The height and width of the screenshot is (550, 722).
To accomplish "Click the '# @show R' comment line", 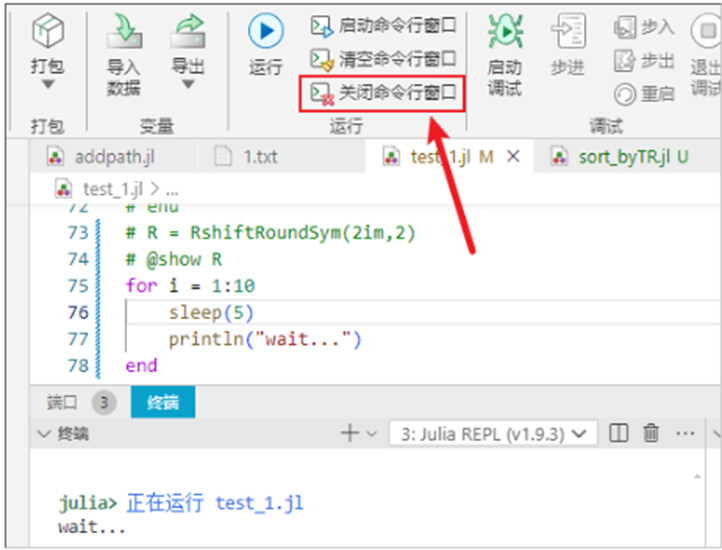I will [174, 259].
